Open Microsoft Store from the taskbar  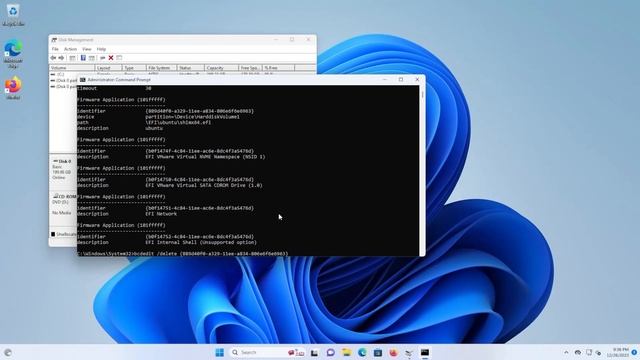(x=378, y=352)
